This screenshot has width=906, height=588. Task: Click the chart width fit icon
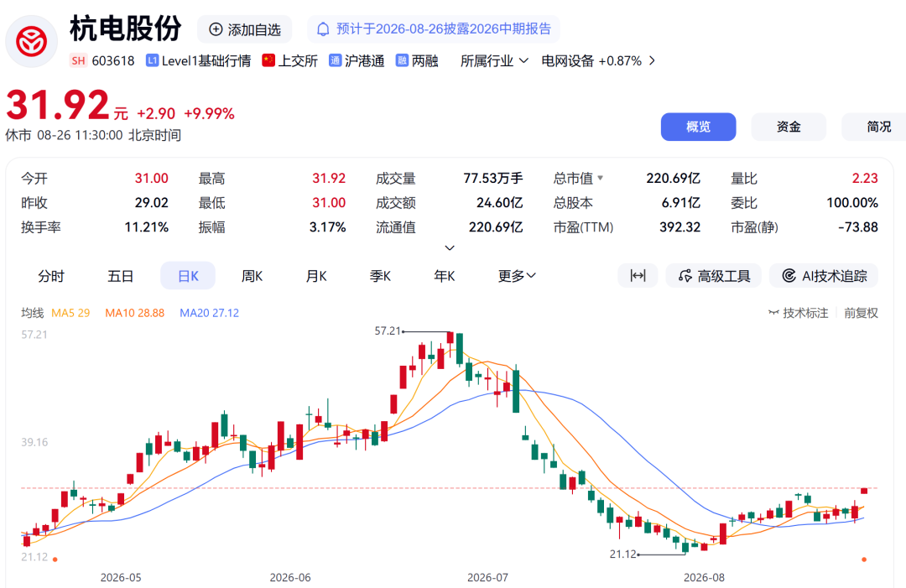click(x=638, y=275)
